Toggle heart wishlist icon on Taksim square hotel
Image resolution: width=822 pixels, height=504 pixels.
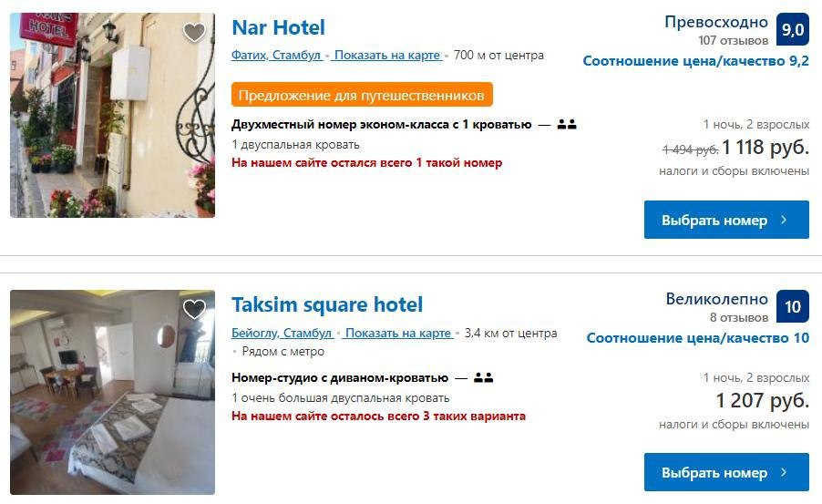(194, 309)
